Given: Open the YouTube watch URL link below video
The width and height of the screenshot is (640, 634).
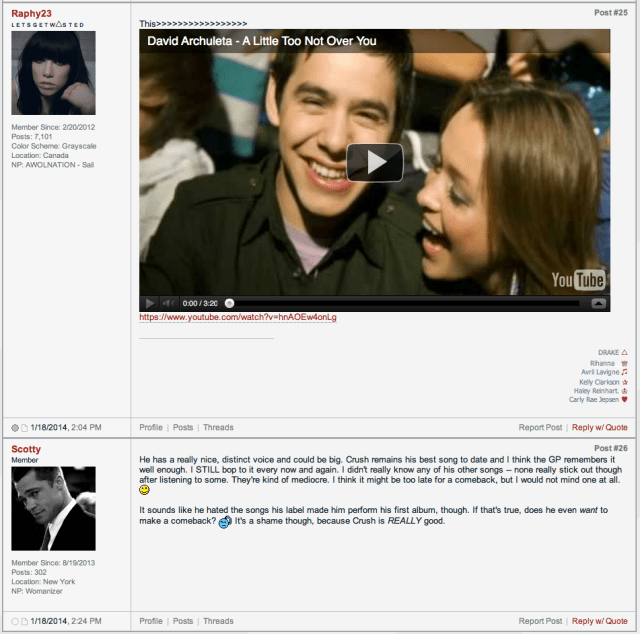Looking at the screenshot, I should (x=237, y=317).
